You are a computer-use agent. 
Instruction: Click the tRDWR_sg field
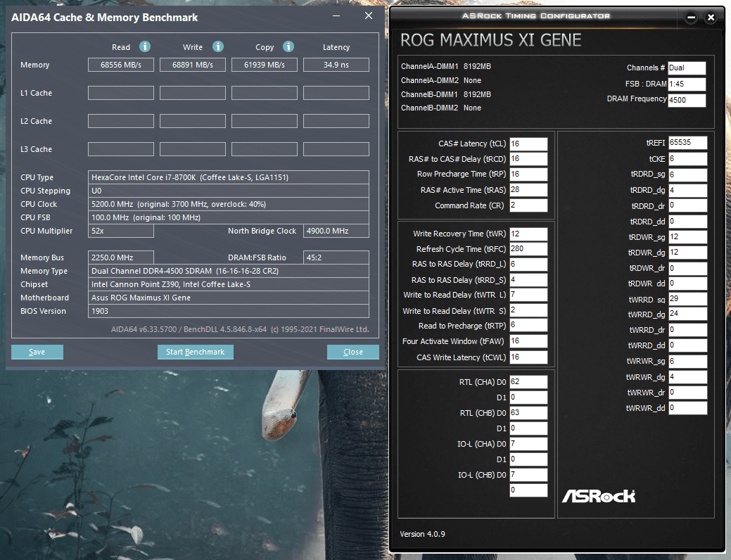687,237
